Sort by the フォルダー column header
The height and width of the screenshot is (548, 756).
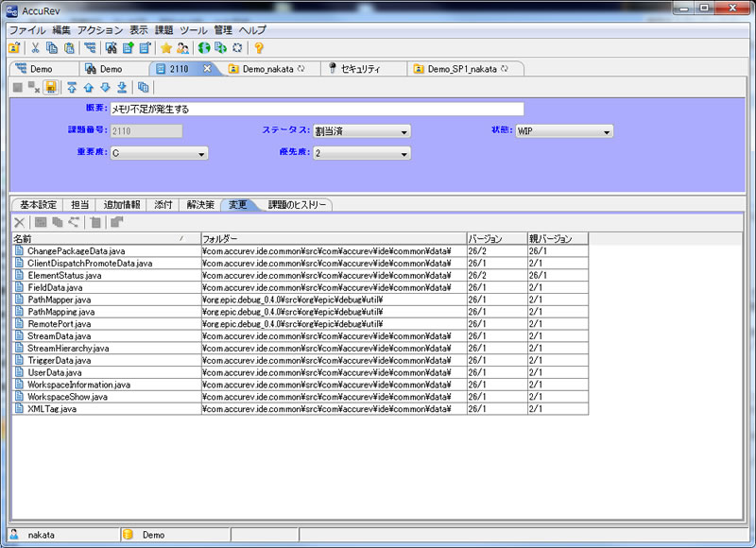(x=334, y=239)
